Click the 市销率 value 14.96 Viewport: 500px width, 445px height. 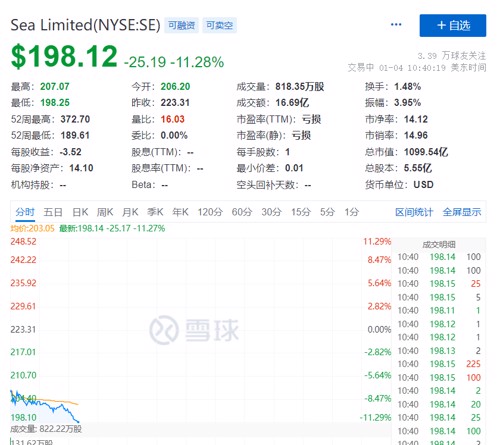(x=416, y=135)
